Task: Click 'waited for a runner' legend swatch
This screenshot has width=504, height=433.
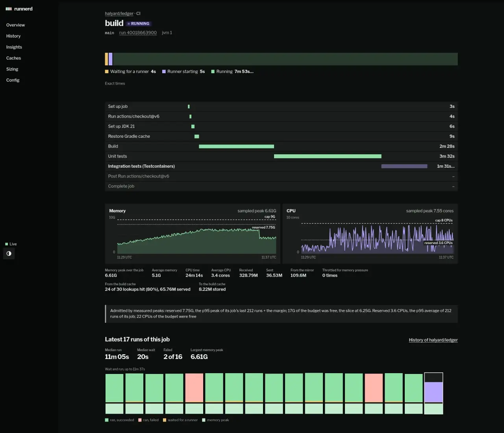Action: point(165,420)
